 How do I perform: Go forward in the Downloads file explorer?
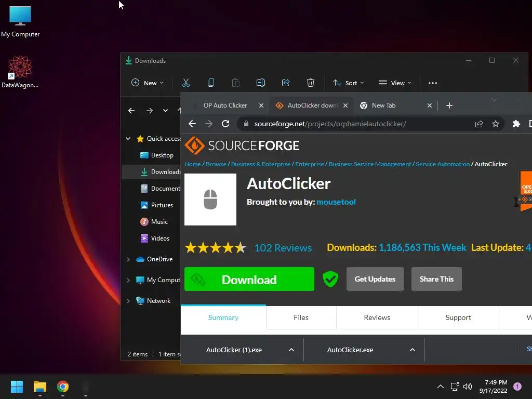coord(149,111)
